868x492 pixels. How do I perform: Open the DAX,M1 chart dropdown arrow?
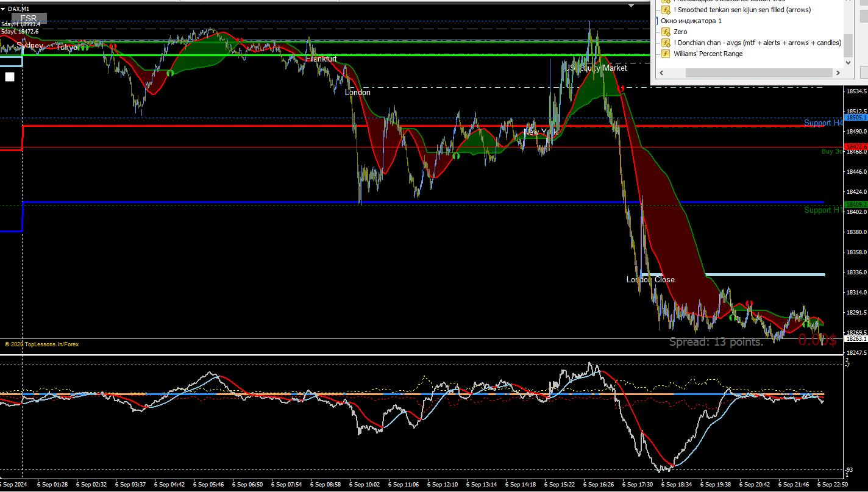coord(3,9)
